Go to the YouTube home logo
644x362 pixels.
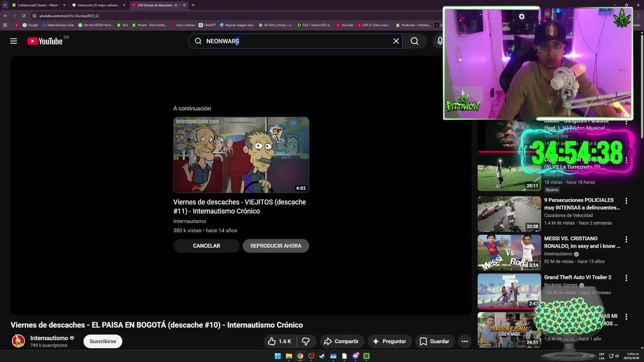[45, 41]
